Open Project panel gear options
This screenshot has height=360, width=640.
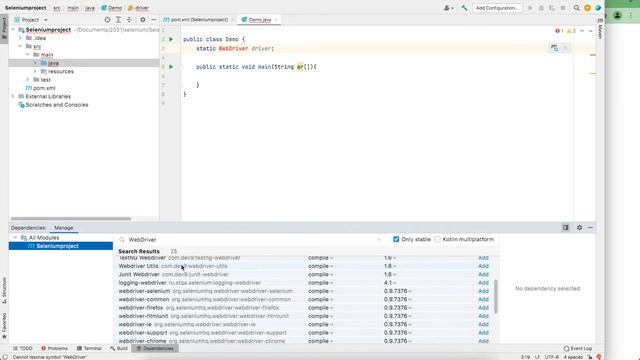click(x=142, y=20)
